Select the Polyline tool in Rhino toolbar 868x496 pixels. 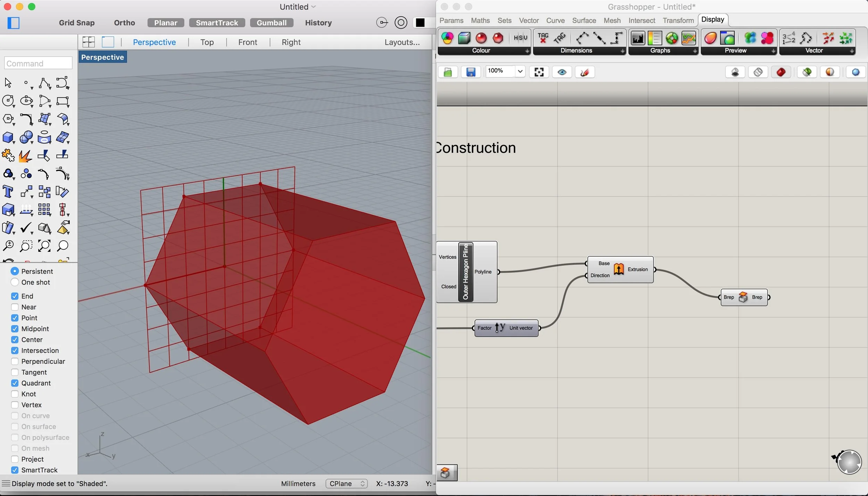click(x=44, y=83)
